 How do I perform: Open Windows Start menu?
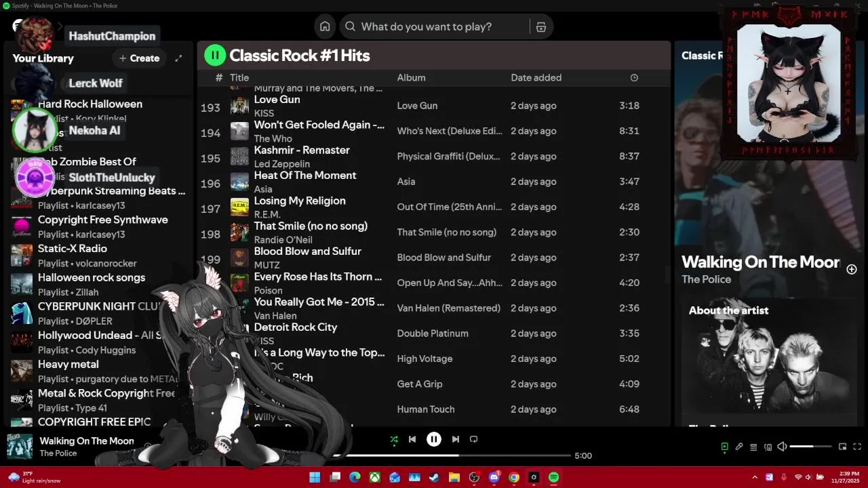(315, 477)
